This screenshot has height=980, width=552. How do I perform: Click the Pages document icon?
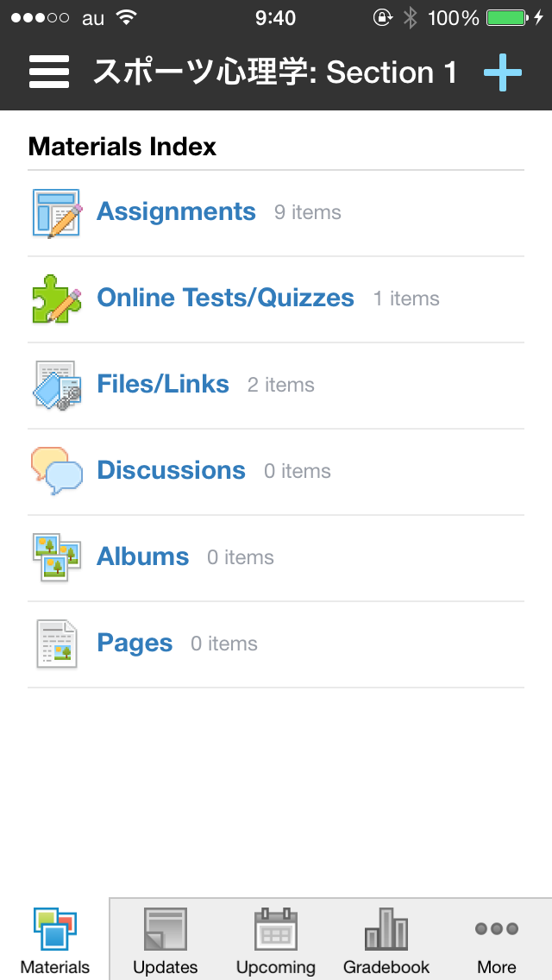point(57,644)
